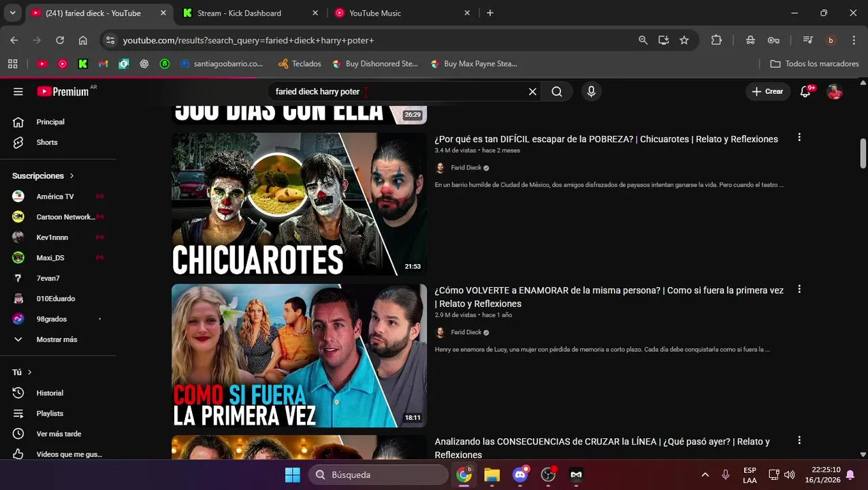The height and width of the screenshot is (490, 868).
Task: Open Chrome profile avatar b
Action: tap(831, 40)
